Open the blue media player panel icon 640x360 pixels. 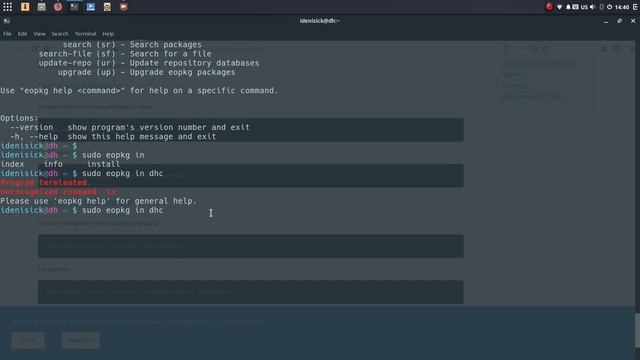(x=91, y=7)
